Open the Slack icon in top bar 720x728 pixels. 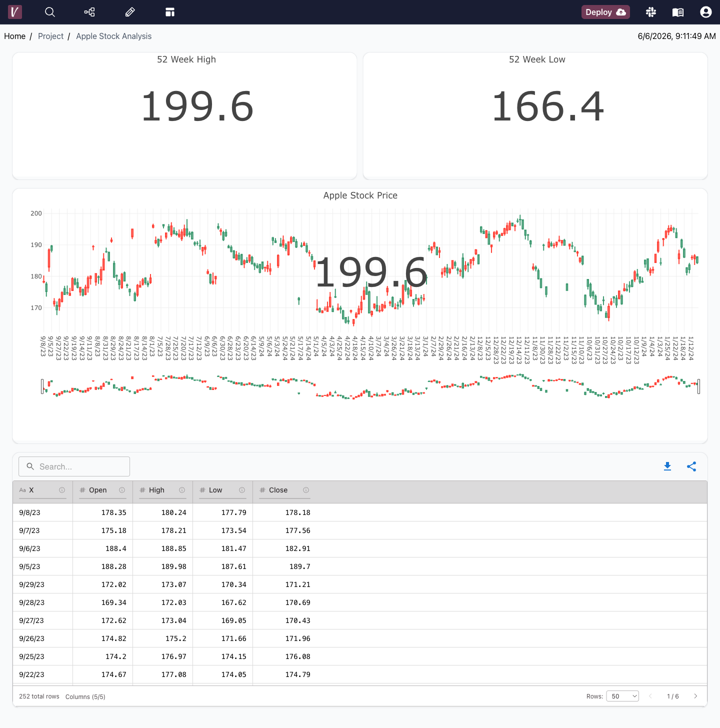click(651, 12)
